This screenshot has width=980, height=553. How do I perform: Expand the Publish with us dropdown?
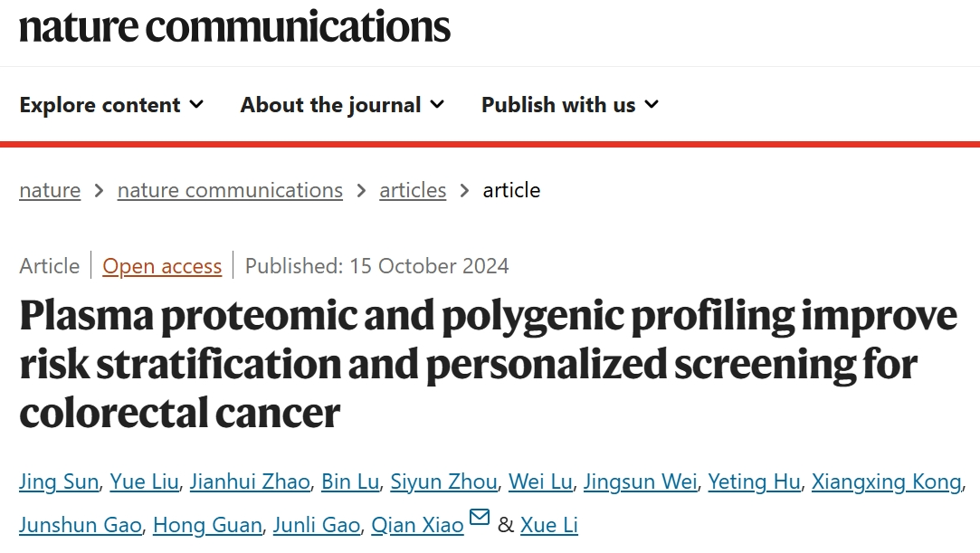click(570, 105)
